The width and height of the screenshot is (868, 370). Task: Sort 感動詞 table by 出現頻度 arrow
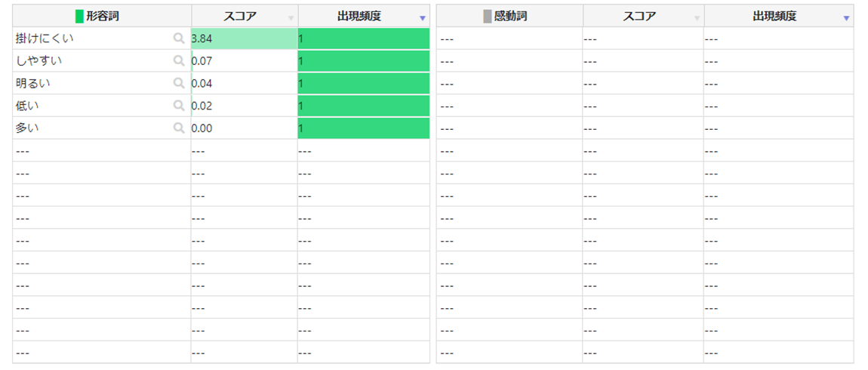(845, 17)
